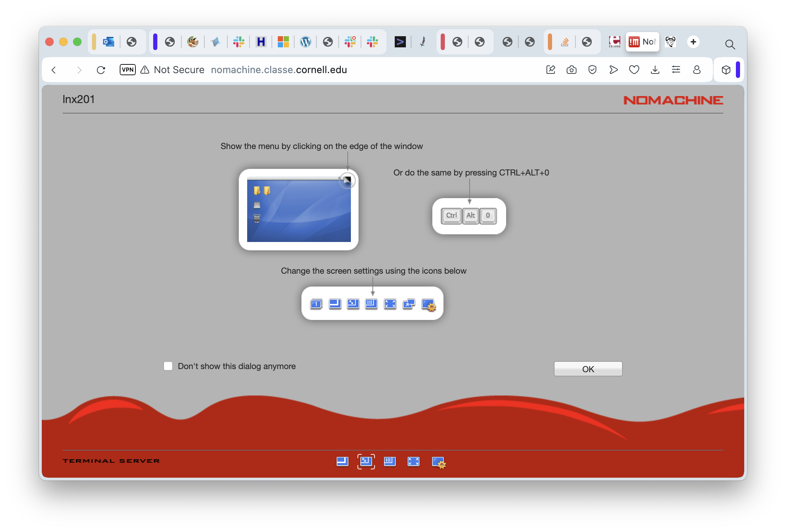Click viewport mode icon in bottom toolbar
The height and width of the screenshot is (532, 786).
343,462
